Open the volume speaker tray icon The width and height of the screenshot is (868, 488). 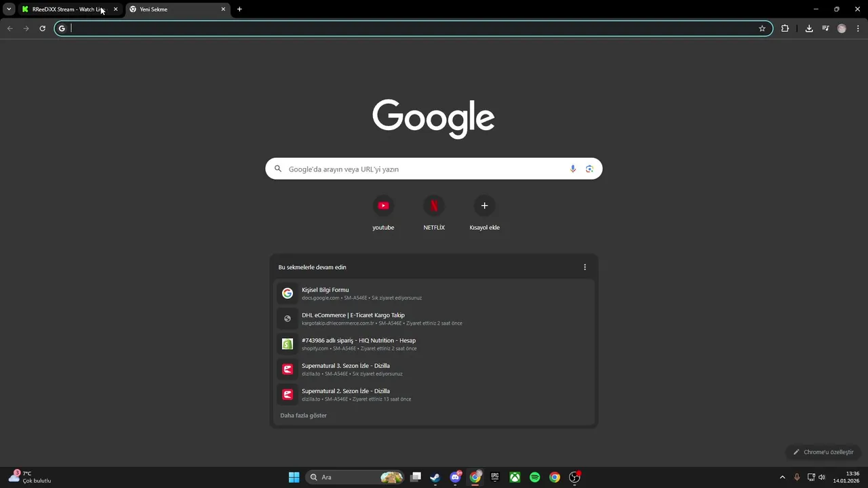[822, 477]
